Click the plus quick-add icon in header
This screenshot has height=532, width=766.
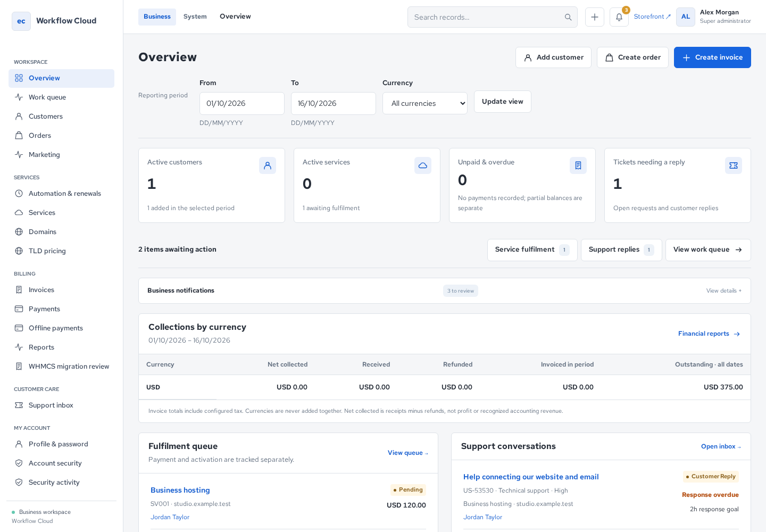pos(595,17)
